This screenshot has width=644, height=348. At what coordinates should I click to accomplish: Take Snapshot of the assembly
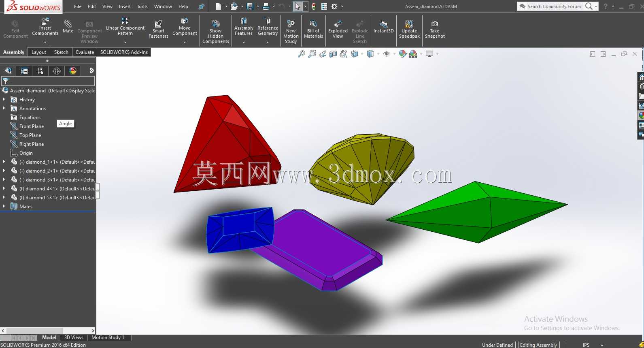[x=435, y=29]
